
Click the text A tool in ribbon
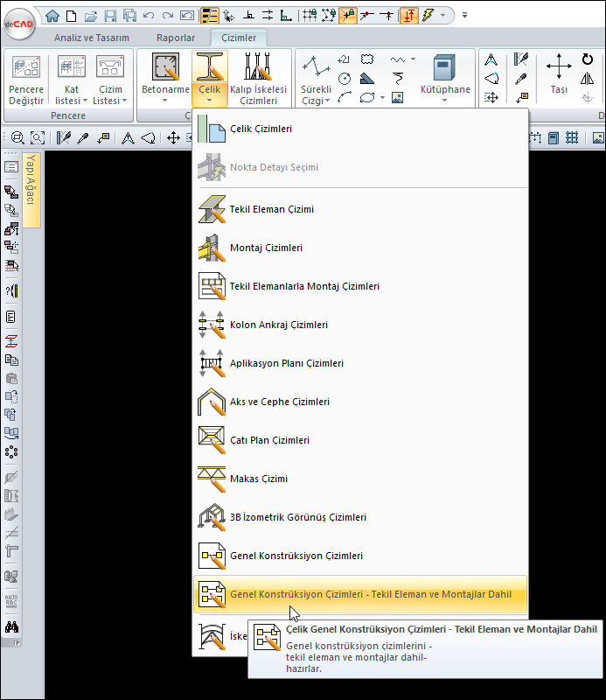click(x=491, y=59)
